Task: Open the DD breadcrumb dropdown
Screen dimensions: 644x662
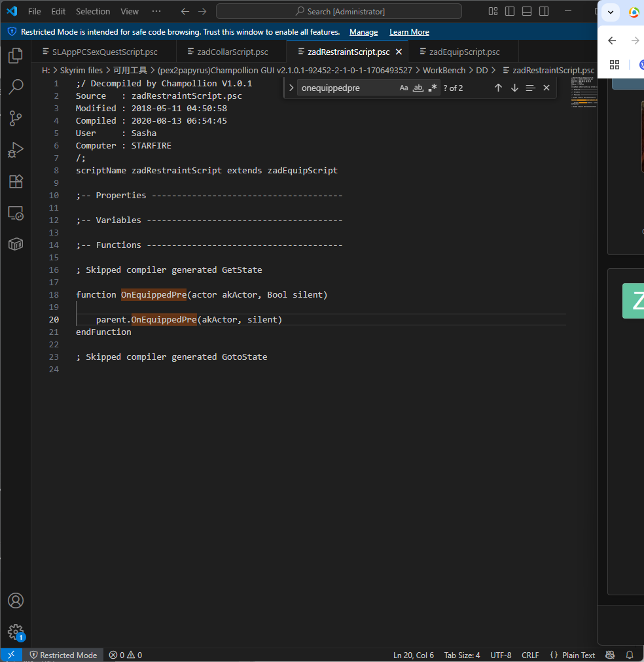Action: coord(482,70)
